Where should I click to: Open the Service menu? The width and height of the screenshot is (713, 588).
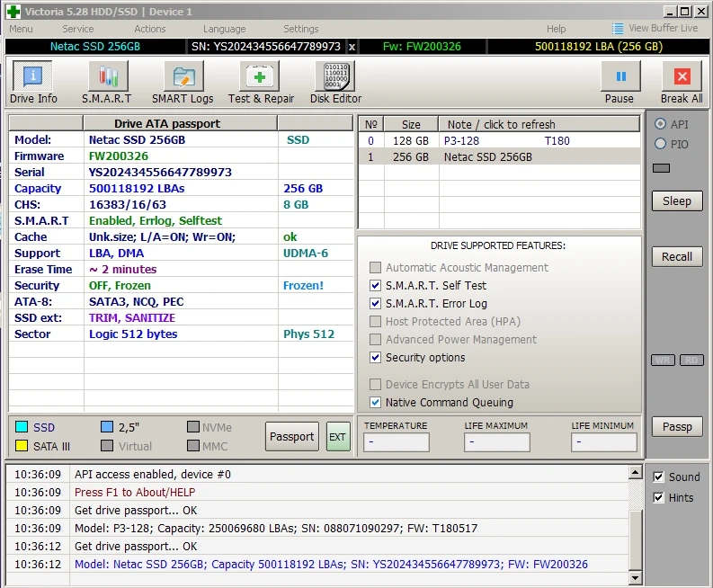tap(77, 29)
